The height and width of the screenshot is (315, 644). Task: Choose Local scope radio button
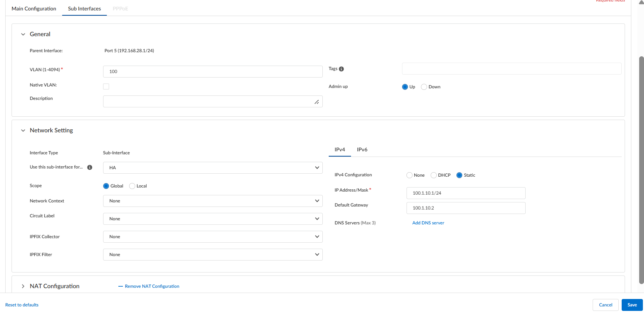click(x=132, y=186)
